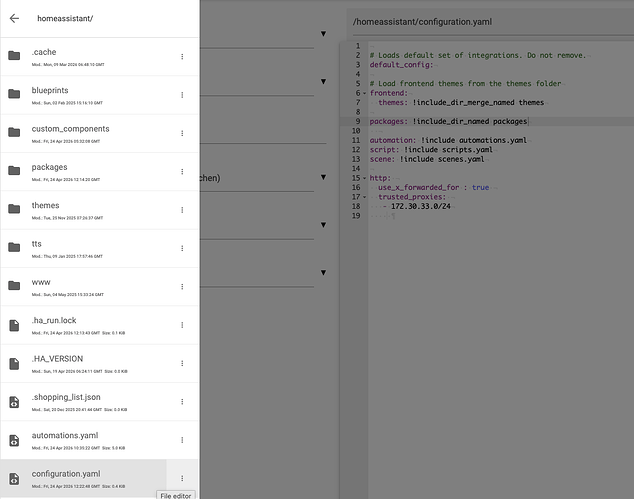This screenshot has height=499, width=634.
Task: Open options menu for custom_components folder
Action: (x=182, y=133)
